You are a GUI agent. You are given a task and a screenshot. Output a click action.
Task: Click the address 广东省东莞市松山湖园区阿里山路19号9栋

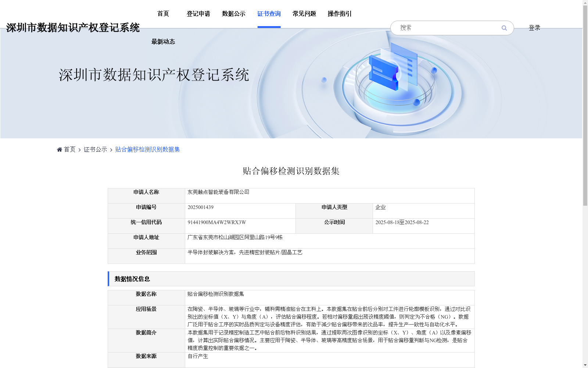[235, 237]
